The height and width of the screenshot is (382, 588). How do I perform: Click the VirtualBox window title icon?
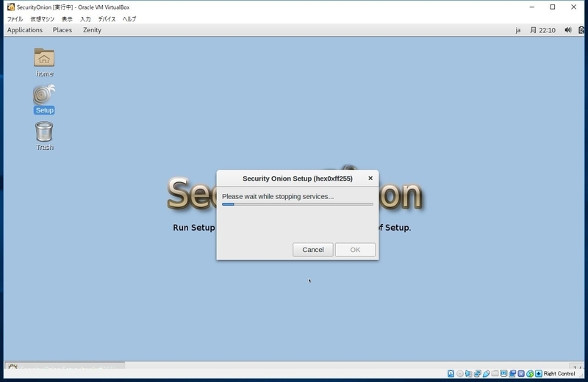click(11, 7)
